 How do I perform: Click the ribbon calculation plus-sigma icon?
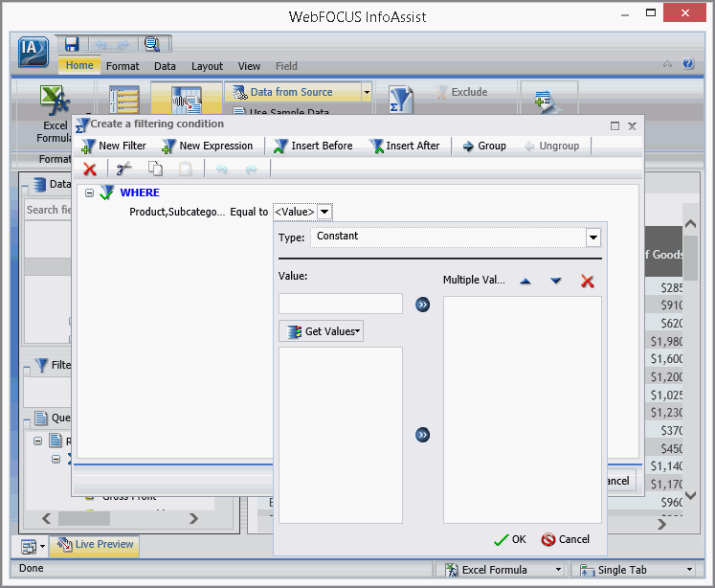click(547, 101)
